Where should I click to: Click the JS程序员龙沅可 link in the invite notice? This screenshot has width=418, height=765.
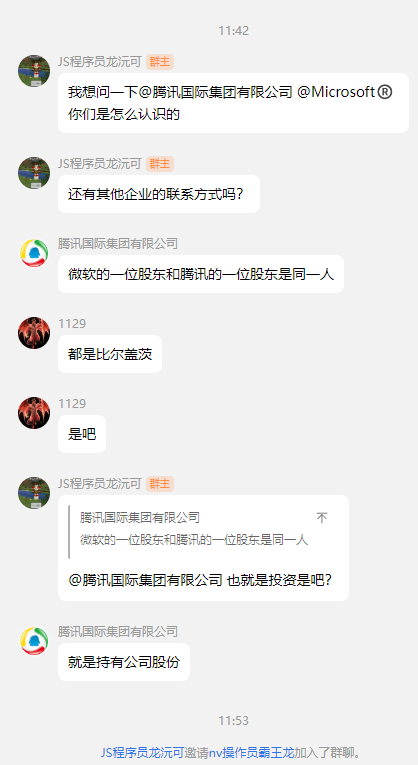[142, 752]
